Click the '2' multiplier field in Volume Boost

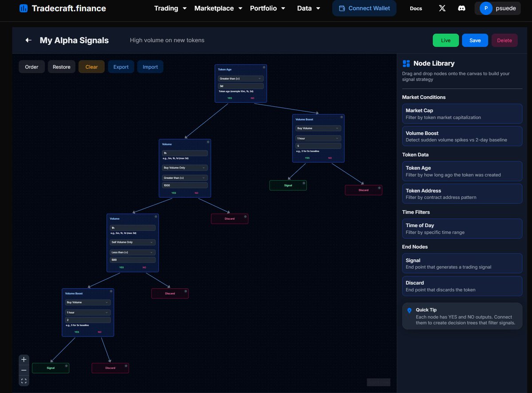pyautogui.click(x=88, y=320)
